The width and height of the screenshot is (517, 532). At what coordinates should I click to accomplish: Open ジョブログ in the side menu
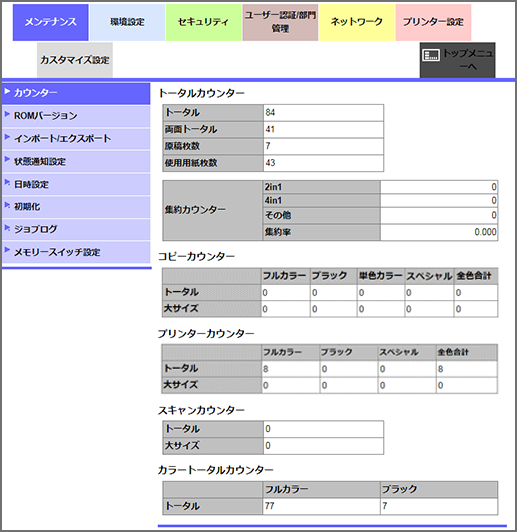point(76,229)
